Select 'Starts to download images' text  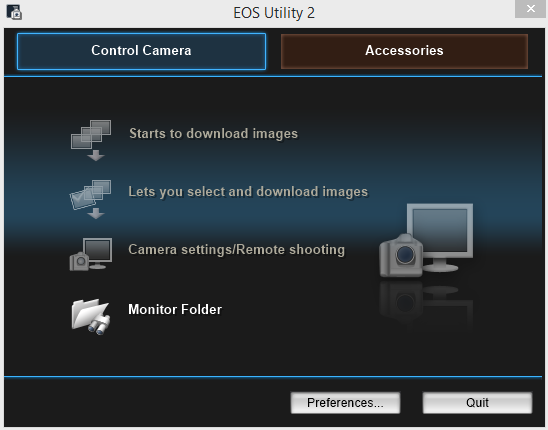214,134
